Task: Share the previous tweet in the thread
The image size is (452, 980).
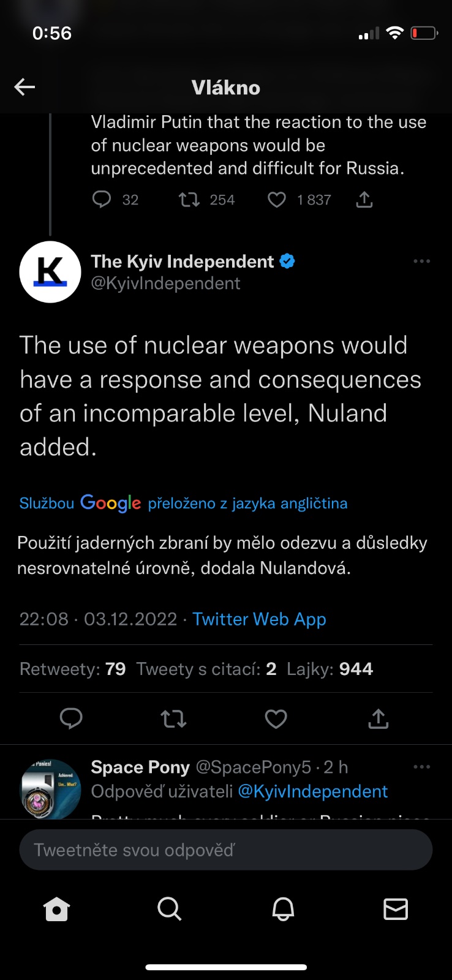Action: pyautogui.click(x=364, y=200)
